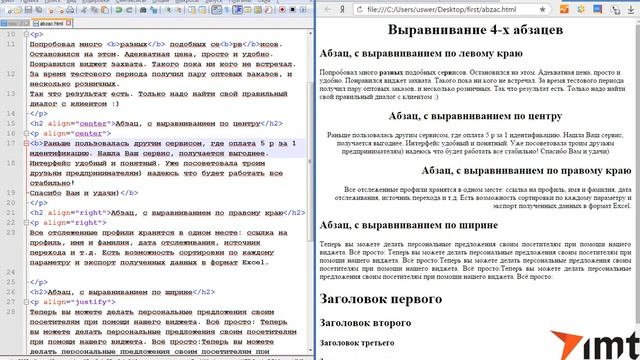
Task: Collapse the fold marker at line 10
Action: [26, 34]
